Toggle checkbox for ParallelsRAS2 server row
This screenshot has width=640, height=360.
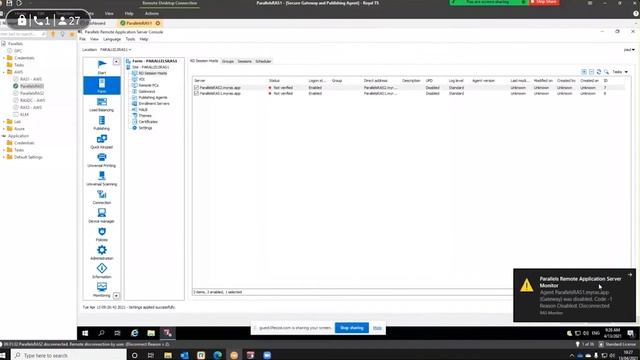tap(196, 88)
